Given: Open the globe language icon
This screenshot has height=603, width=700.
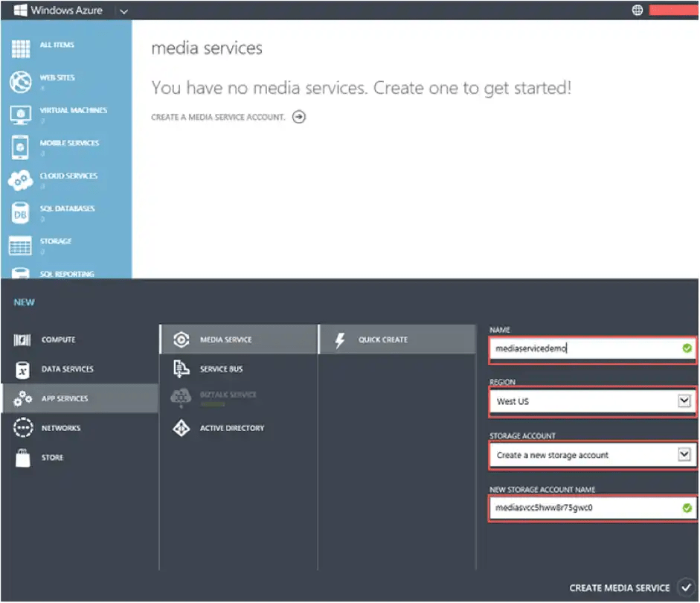Looking at the screenshot, I should [x=638, y=10].
